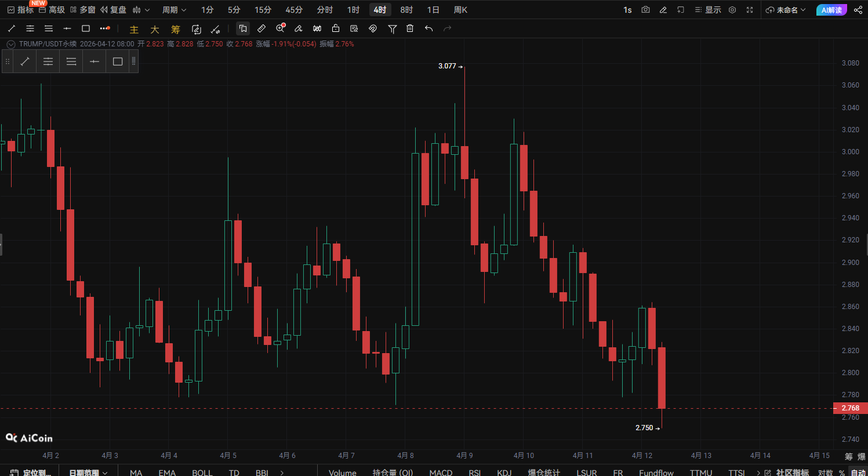
Task: Toggle the lock drawings icon
Action: [336, 28]
